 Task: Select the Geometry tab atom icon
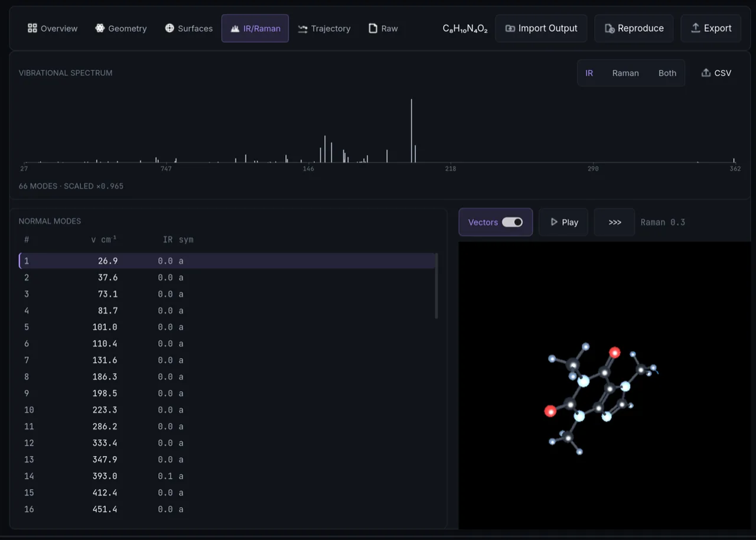100,28
